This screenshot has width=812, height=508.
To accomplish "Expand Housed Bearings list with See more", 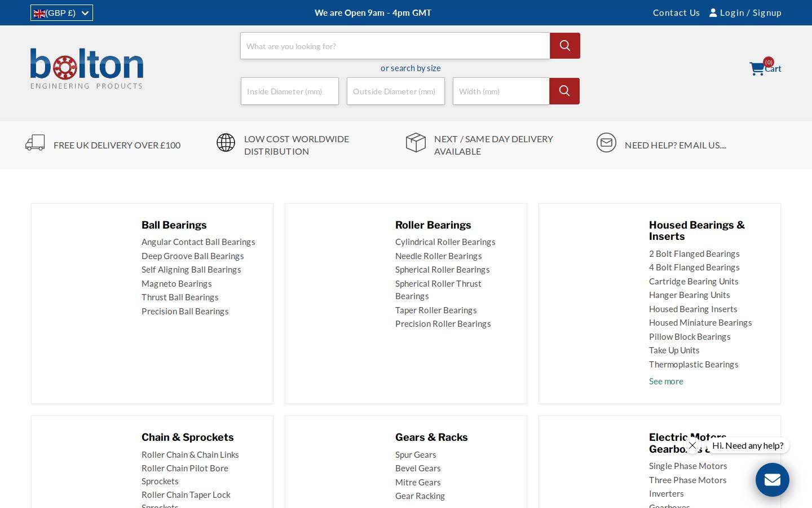I will 666,381.
